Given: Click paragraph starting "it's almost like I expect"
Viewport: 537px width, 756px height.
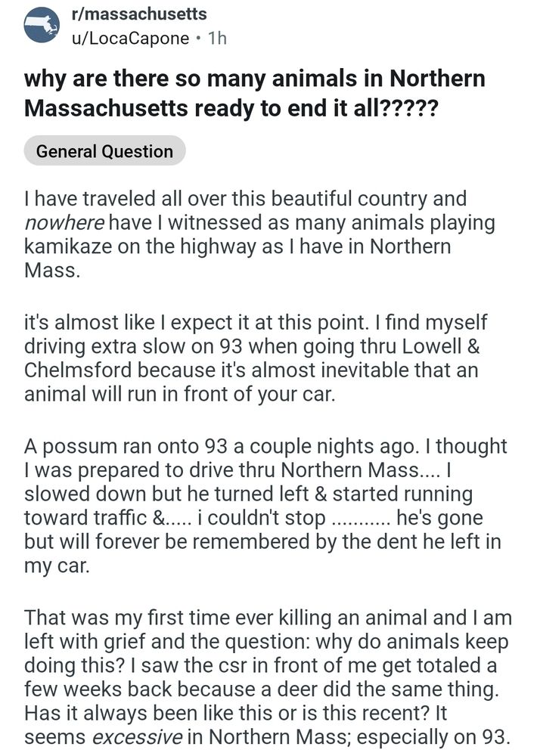Looking at the screenshot, I should 256,358.
